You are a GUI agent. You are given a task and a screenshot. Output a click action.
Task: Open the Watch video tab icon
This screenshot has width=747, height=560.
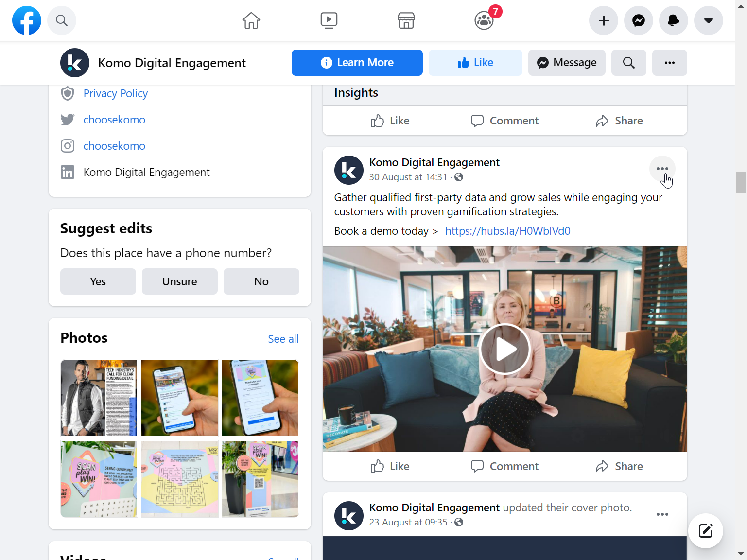[329, 20]
